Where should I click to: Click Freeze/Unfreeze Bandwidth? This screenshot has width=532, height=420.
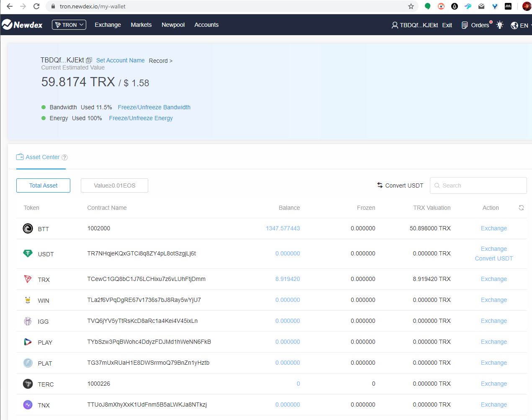pos(154,107)
